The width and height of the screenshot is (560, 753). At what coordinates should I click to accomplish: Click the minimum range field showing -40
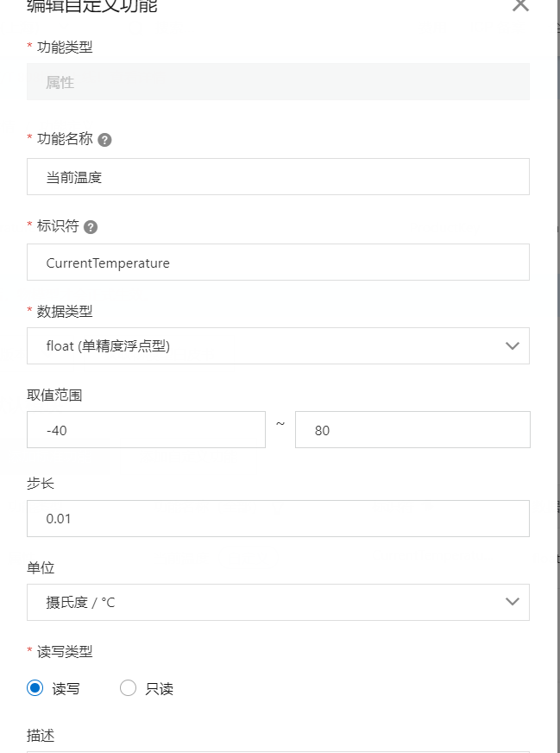coord(147,428)
